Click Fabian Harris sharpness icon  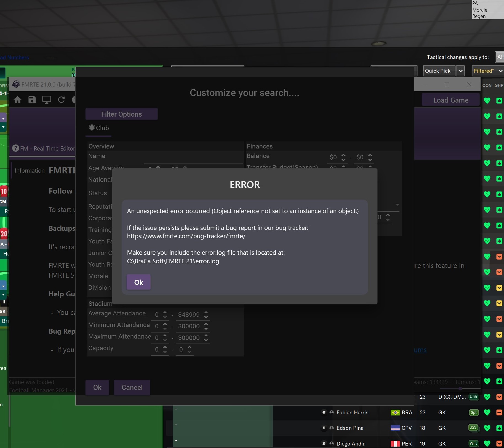(499, 412)
